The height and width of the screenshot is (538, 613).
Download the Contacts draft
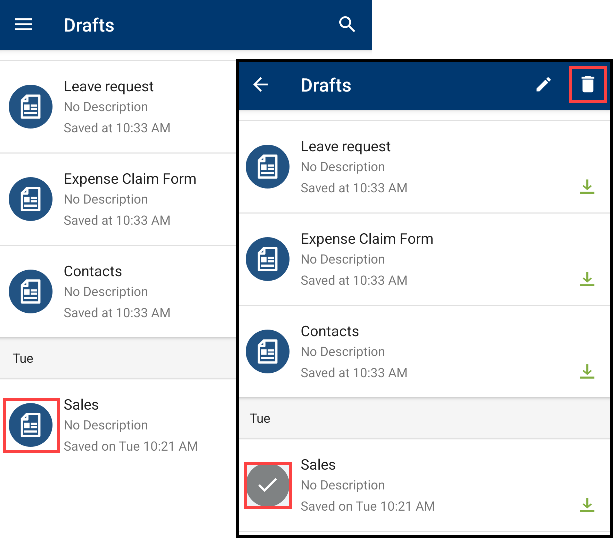[x=587, y=371]
